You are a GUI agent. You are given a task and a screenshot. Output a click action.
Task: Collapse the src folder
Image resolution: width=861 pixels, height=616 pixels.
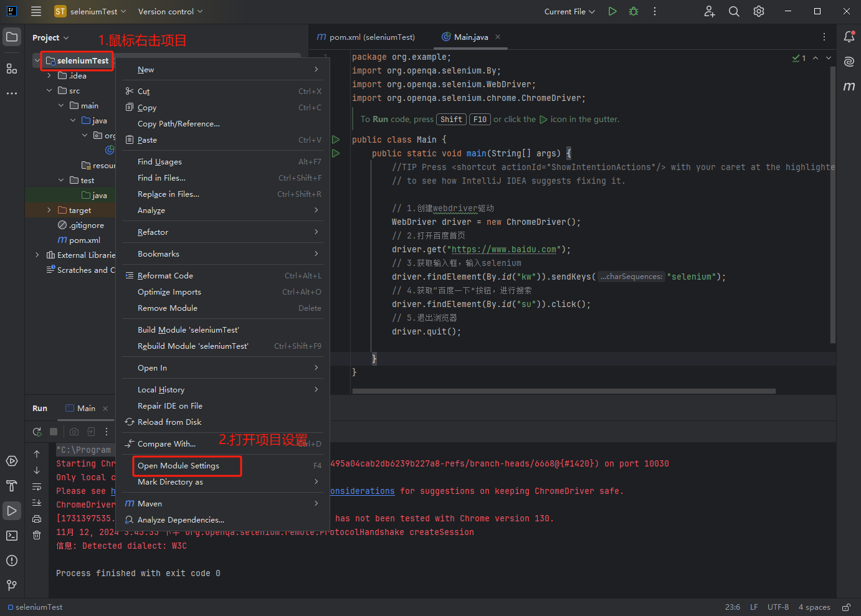point(49,91)
